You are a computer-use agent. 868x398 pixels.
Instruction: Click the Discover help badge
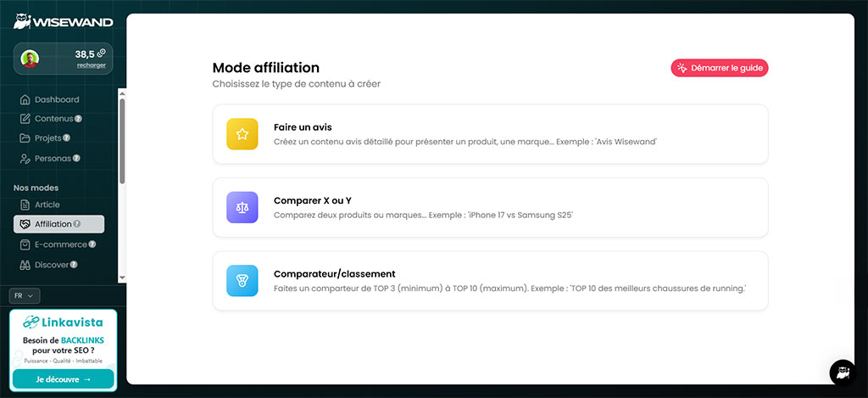pyautogui.click(x=74, y=265)
